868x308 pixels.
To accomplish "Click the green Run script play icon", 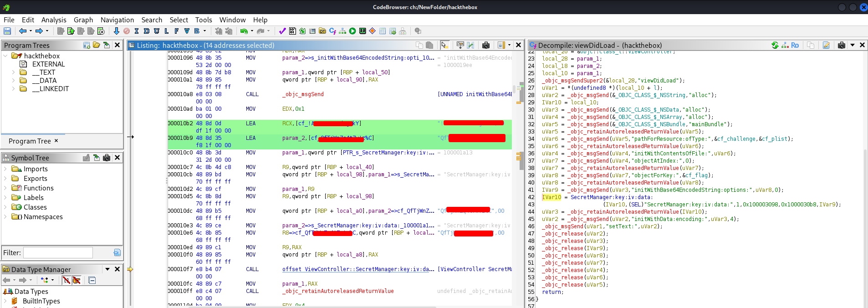I will [x=352, y=31].
